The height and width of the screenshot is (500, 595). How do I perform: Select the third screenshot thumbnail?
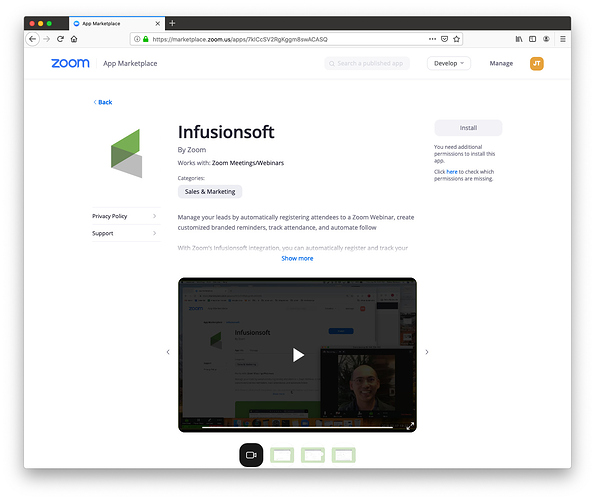[343, 455]
